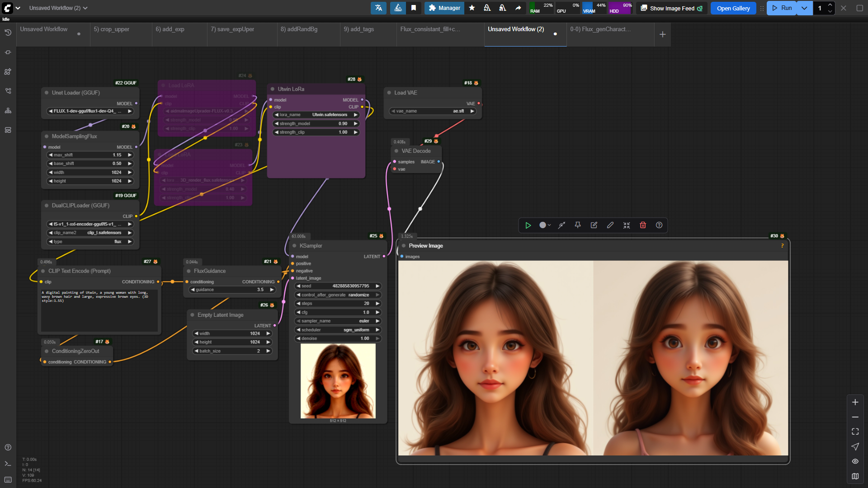
Task: Delete selected node with red trash icon
Action: click(643, 225)
